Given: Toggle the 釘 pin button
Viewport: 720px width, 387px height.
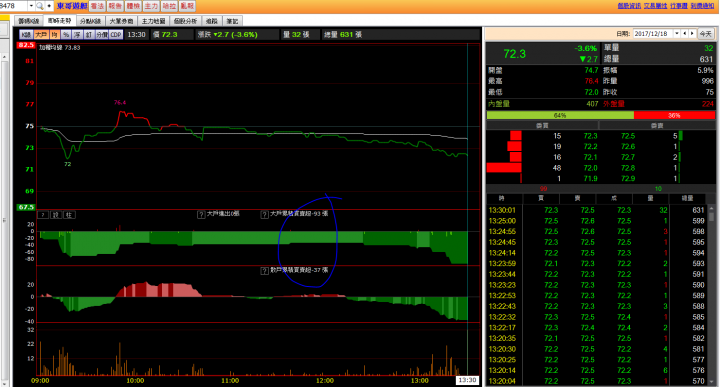Looking at the screenshot, I should 89,34.
